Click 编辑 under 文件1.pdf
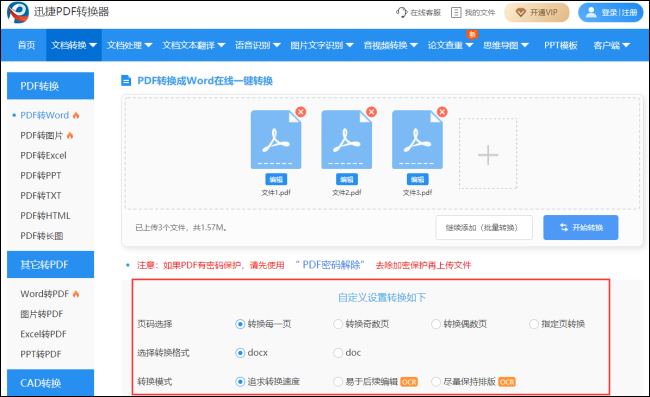Screen dimensions: 650x397 [x=276, y=179]
